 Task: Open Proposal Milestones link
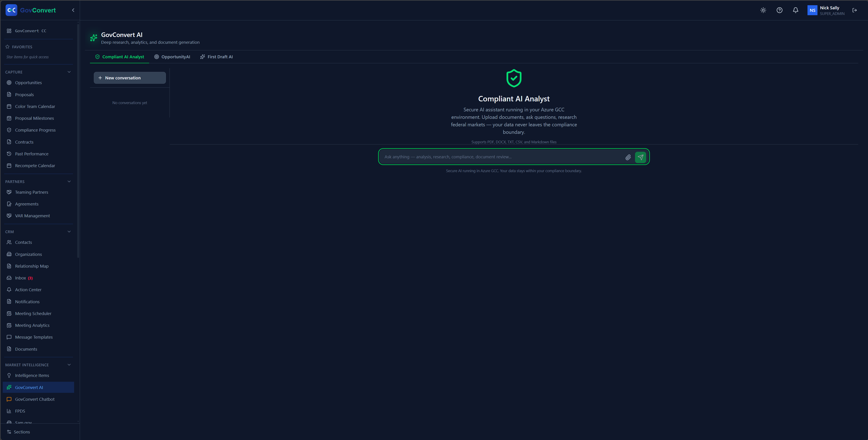pyautogui.click(x=38, y=118)
